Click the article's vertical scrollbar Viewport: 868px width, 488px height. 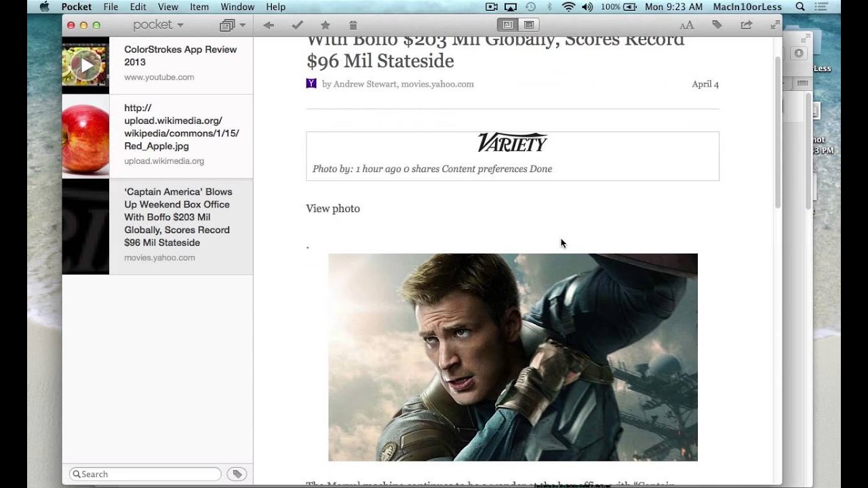tap(777, 132)
